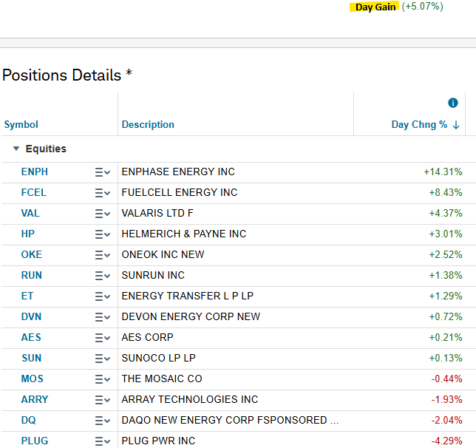This screenshot has width=476, height=448.
Task: Sort by the Description column header
Action: tap(148, 124)
